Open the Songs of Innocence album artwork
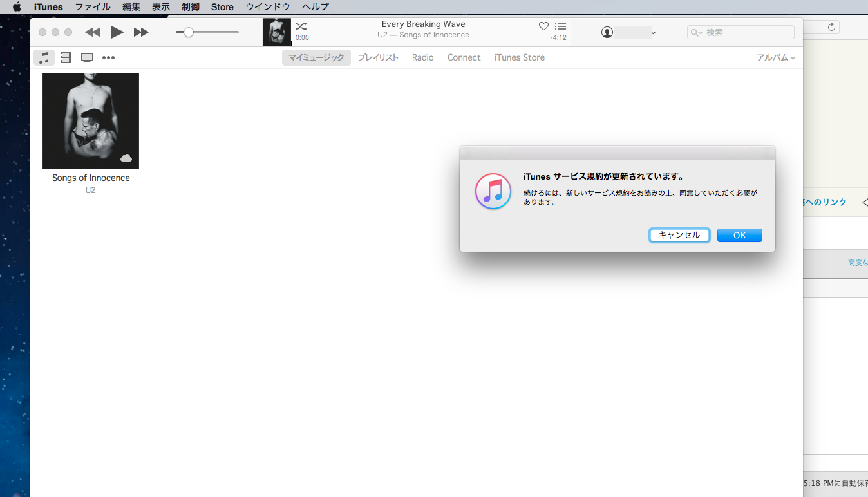Image resolution: width=868 pixels, height=497 pixels. coord(91,121)
